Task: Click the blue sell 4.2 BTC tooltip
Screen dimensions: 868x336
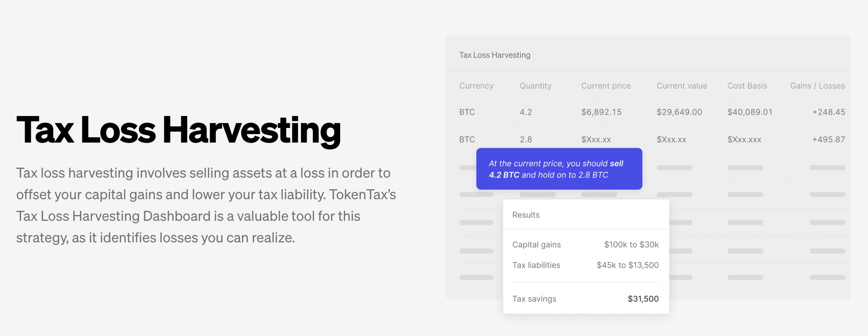Action: [x=559, y=169]
